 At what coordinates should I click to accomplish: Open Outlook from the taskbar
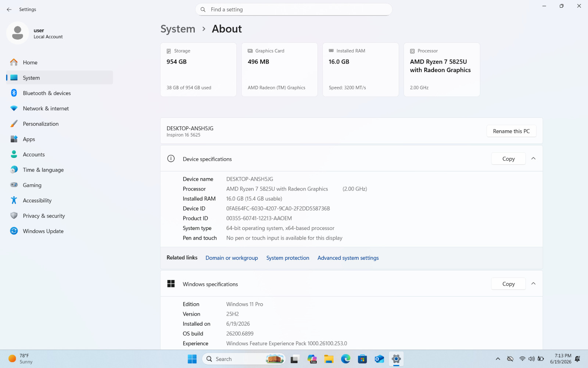pos(379,359)
